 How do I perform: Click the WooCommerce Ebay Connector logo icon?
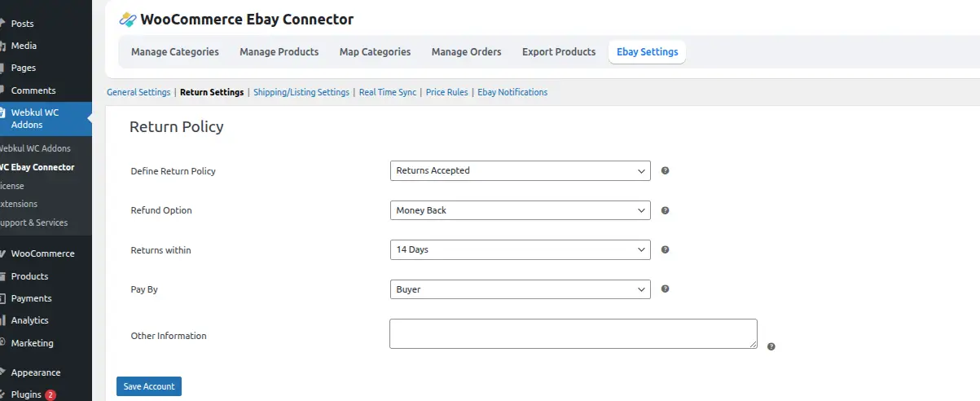(127, 20)
